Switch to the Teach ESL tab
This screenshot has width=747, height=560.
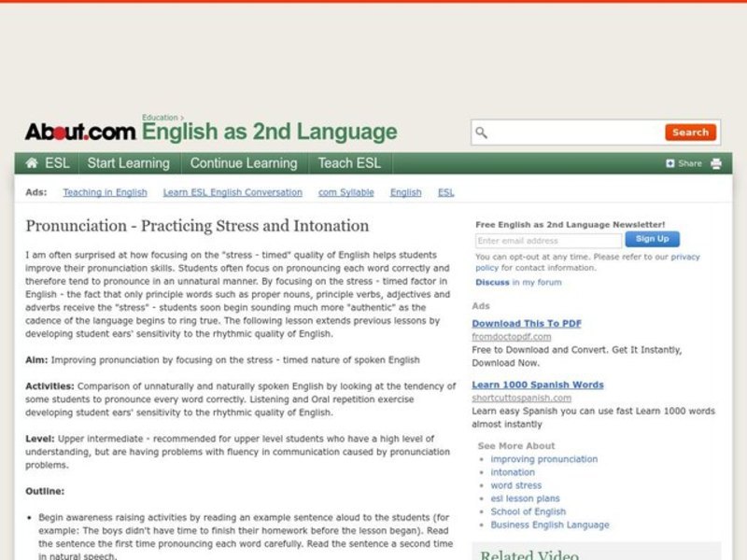pos(349,163)
